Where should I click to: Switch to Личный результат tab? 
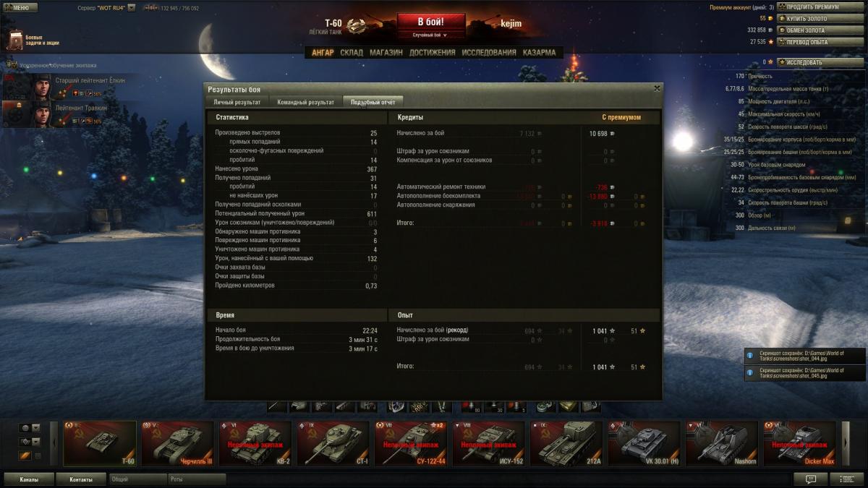[237, 102]
